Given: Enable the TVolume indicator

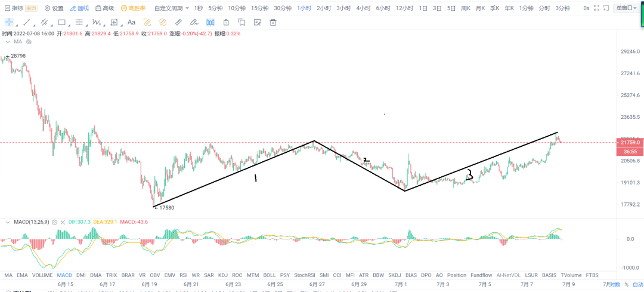Looking at the screenshot, I should coord(571,275).
